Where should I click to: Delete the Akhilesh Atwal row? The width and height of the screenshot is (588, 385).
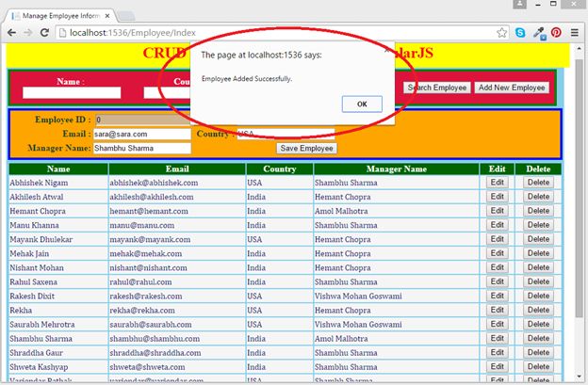click(538, 197)
